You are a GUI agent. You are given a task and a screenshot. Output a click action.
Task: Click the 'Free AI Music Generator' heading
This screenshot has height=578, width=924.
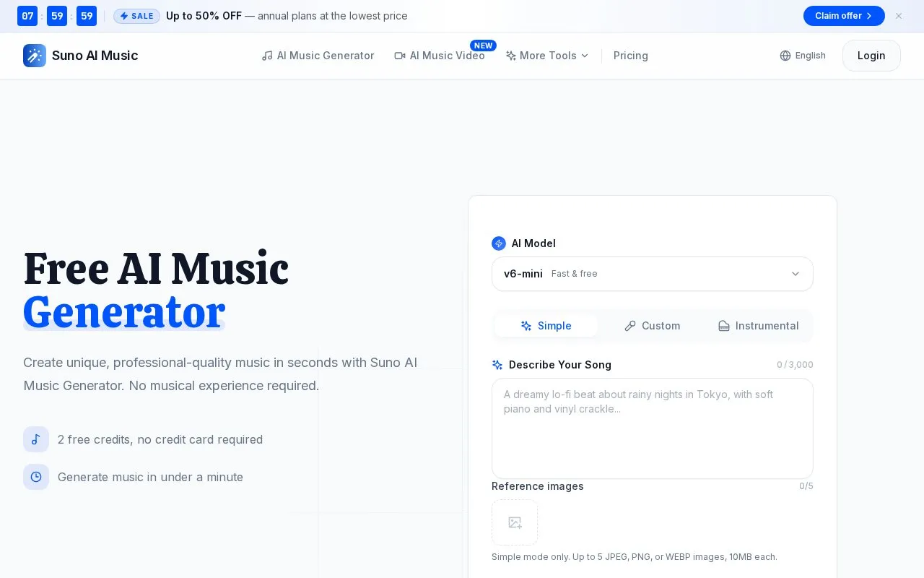(156, 290)
